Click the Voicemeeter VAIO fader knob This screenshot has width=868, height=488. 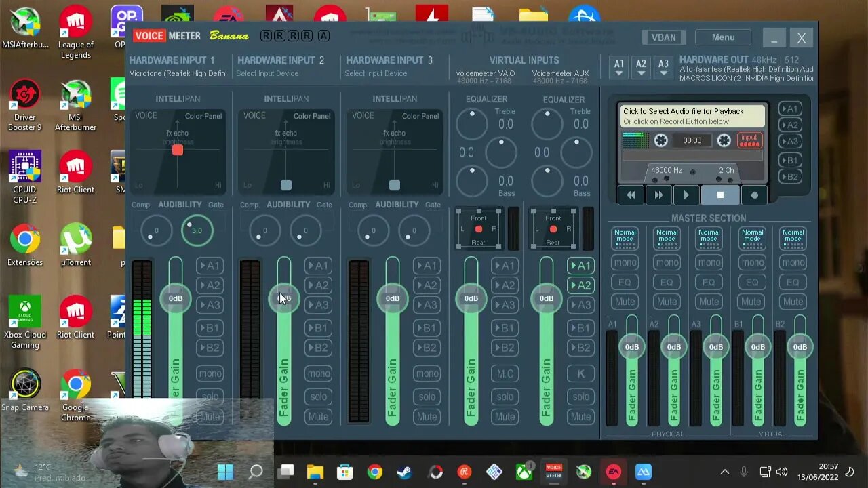[x=471, y=298]
